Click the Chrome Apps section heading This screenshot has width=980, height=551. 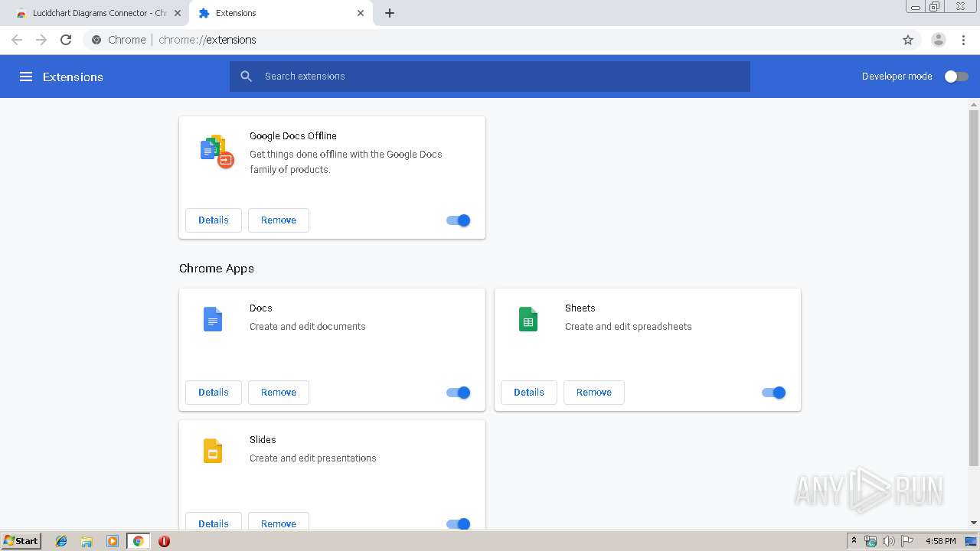pyautogui.click(x=217, y=269)
